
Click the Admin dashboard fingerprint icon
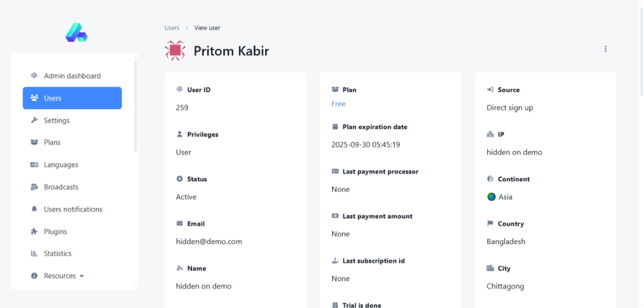pos(34,76)
